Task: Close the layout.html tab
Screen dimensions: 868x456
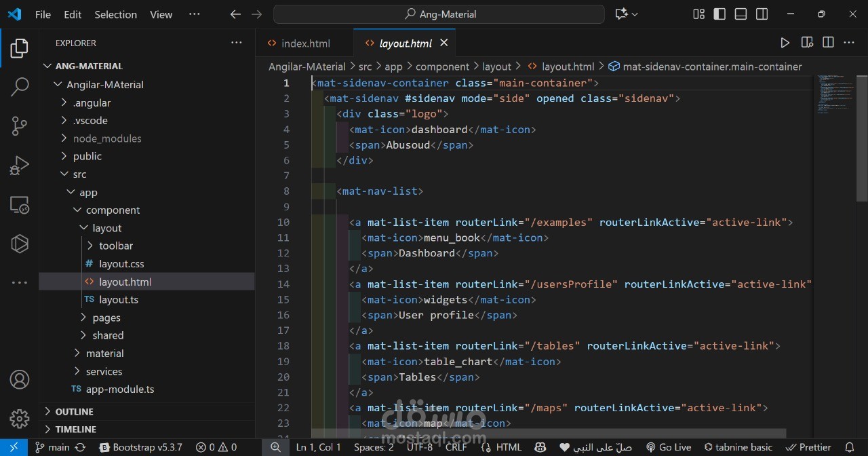Action: [x=444, y=43]
